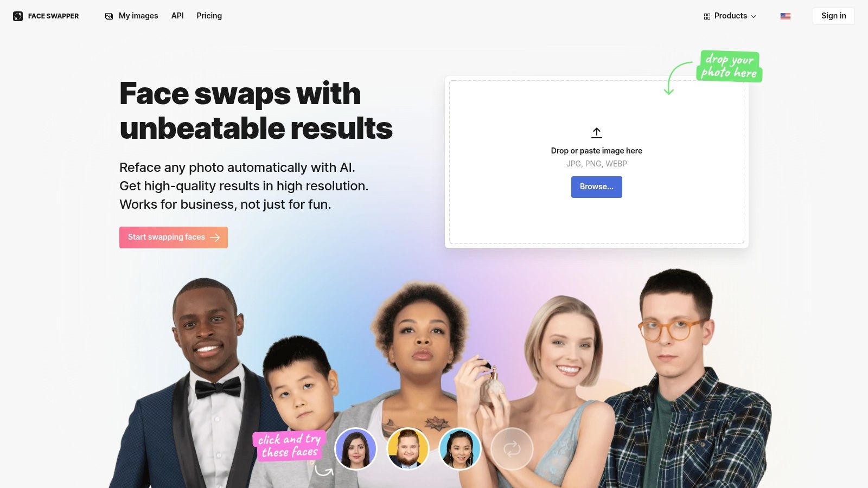Image resolution: width=868 pixels, height=488 pixels.
Task: Open the Products menu
Action: 730,16
